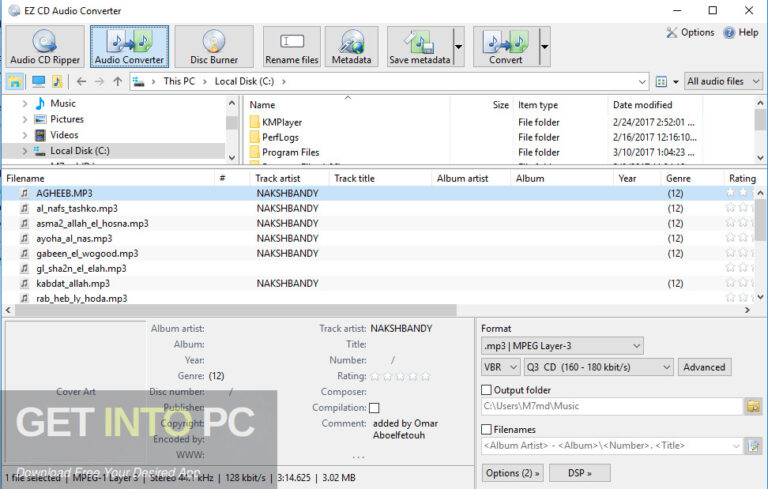Screen dimensions: 768x489
Task: Change the file view layout icon
Action: click(x=661, y=82)
